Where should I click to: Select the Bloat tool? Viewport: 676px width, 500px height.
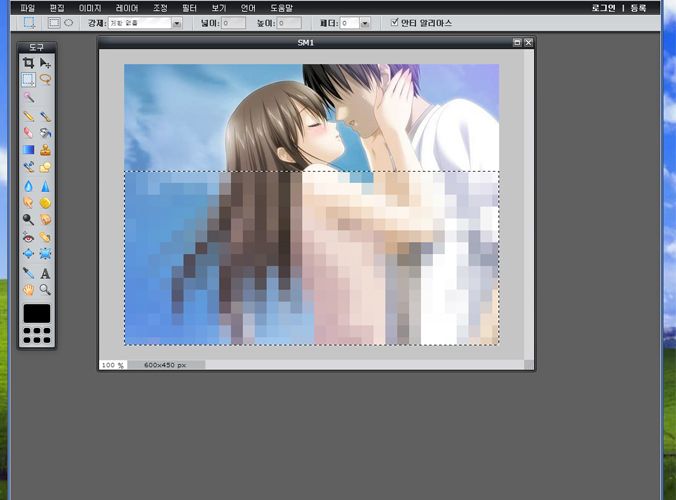(x=28, y=254)
